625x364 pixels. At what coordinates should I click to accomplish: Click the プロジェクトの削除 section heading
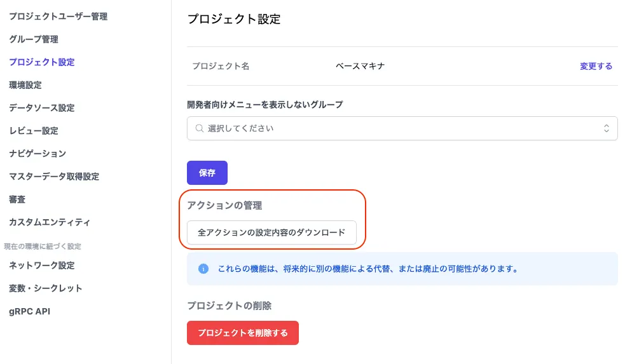click(x=229, y=306)
